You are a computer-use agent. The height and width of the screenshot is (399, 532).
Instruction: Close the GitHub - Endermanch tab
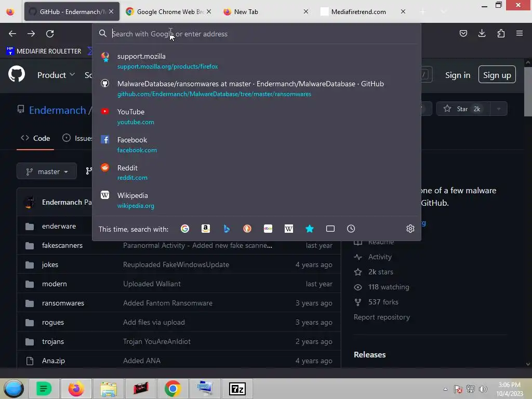(x=111, y=11)
